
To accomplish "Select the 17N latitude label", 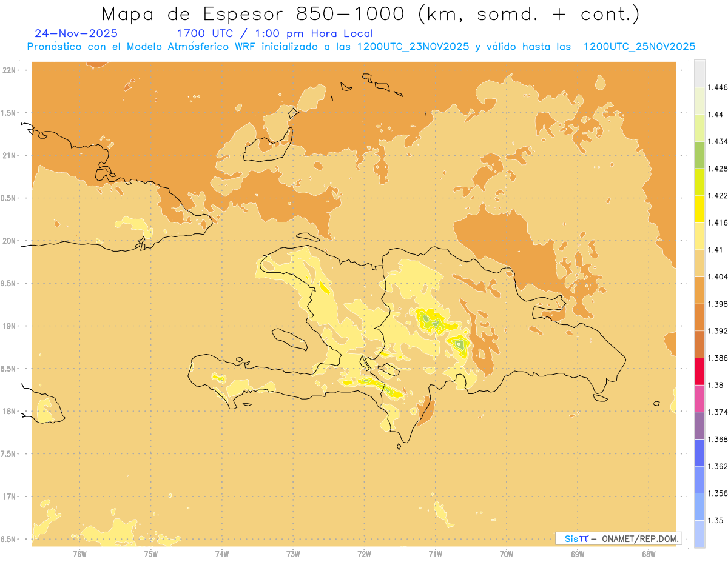I will tap(10, 497).
